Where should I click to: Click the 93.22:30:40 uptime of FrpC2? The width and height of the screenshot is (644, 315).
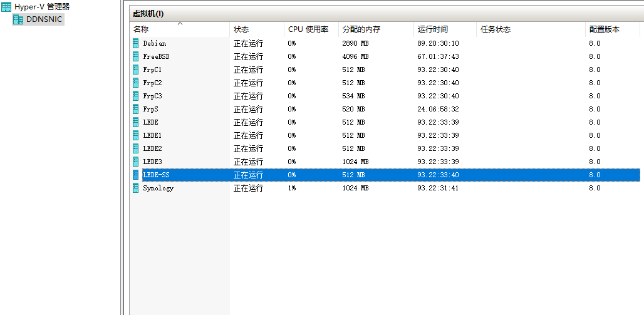[x=439, y=83]
